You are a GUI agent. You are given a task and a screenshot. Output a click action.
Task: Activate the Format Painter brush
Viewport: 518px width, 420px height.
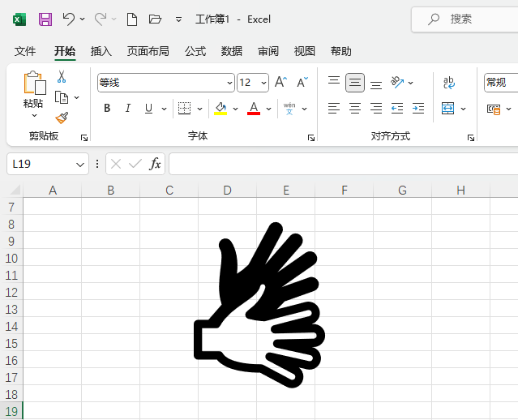pyautogui.click(x=62, y=118)
